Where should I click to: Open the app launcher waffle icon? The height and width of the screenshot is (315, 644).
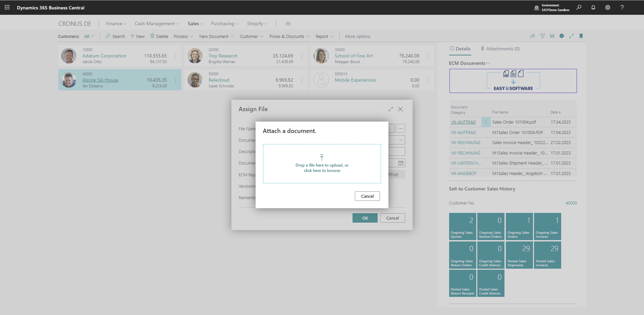click(x=7, y=7)
